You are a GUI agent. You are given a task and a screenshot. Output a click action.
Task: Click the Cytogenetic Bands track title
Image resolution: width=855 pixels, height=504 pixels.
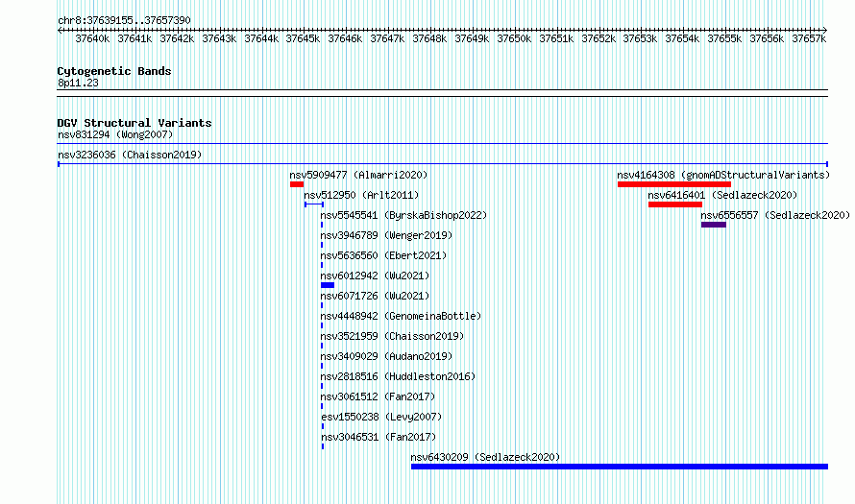coord(114,71)
